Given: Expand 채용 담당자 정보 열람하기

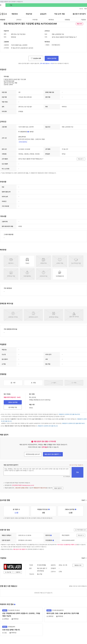Looking at the screenshot, I should 53,454.
